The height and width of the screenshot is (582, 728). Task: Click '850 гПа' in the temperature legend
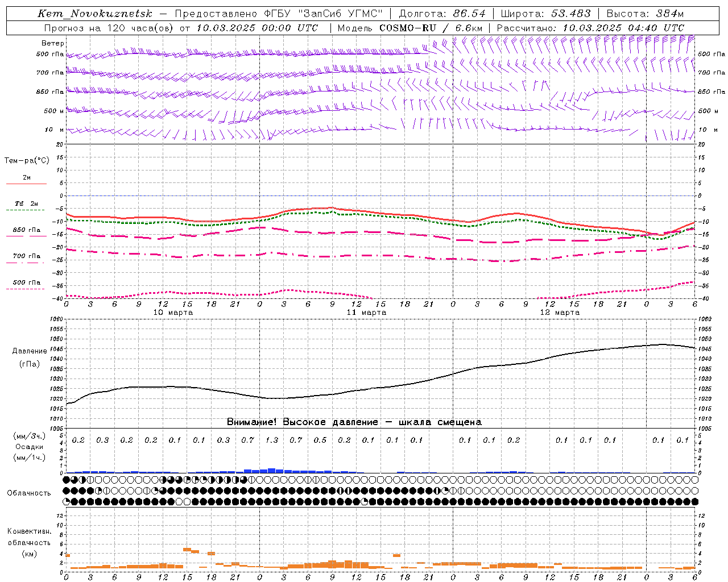(27, 230)
